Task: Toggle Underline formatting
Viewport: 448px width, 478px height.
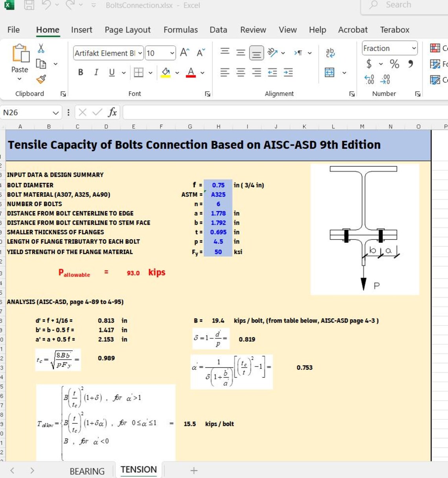Action: [x=112, y=72]
